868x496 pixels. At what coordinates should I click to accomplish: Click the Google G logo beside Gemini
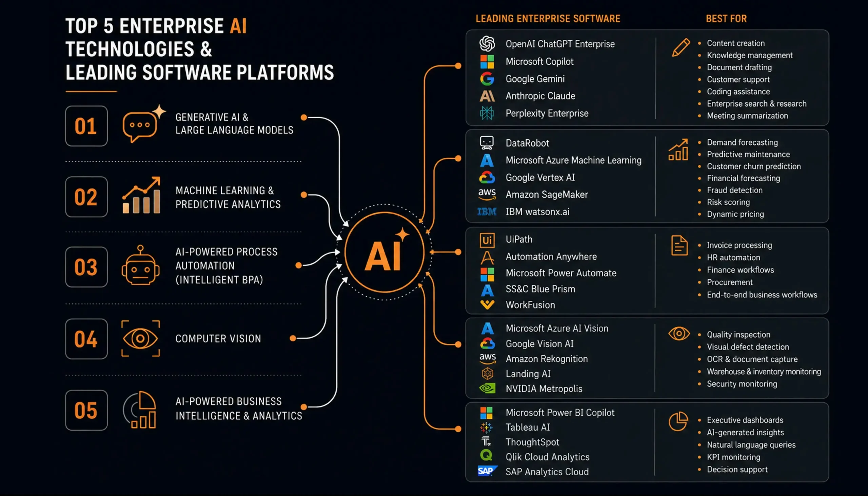[x=487, y=79]
